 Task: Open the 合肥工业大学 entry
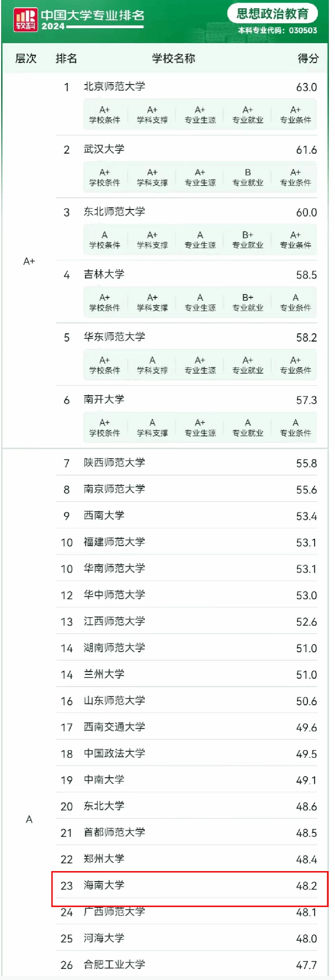pyautogui.click(x=114, y=965)
